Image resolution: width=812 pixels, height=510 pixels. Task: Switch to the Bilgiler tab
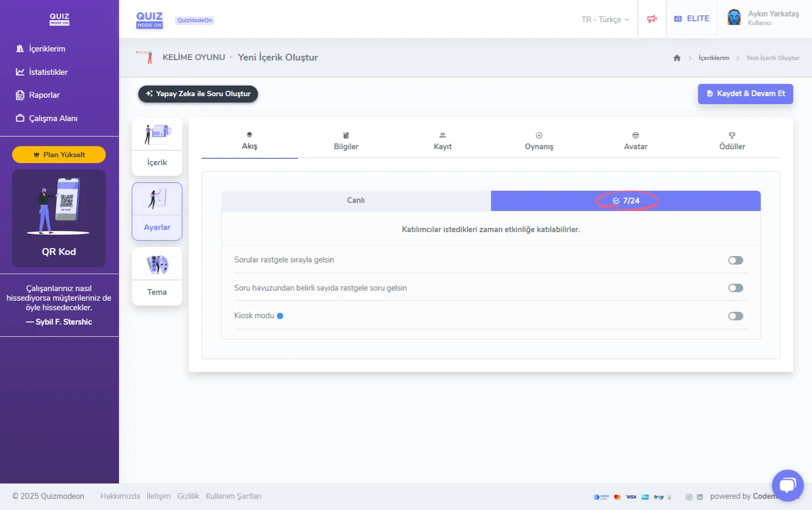(x=346, y=141)
